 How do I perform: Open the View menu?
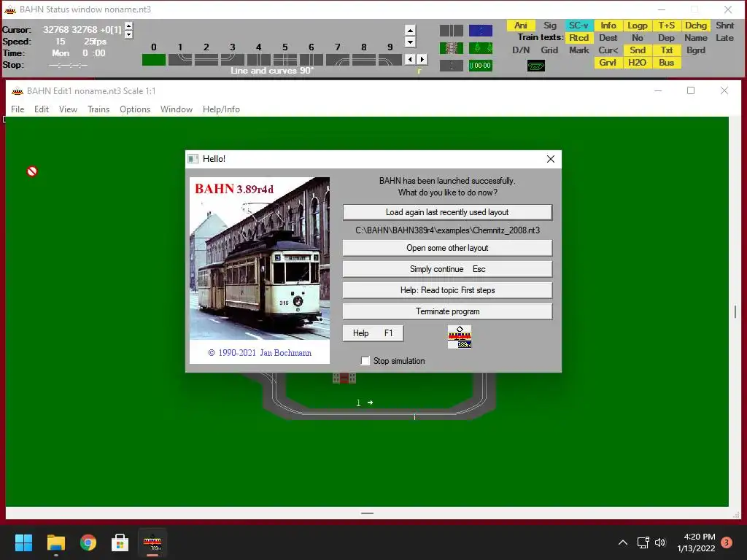click(68, 109)
